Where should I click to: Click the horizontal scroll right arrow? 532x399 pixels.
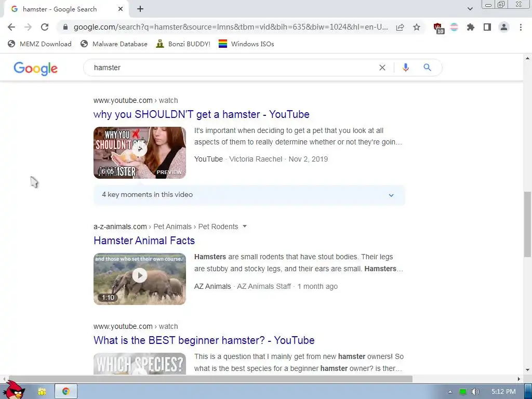(x=519, y=379)
